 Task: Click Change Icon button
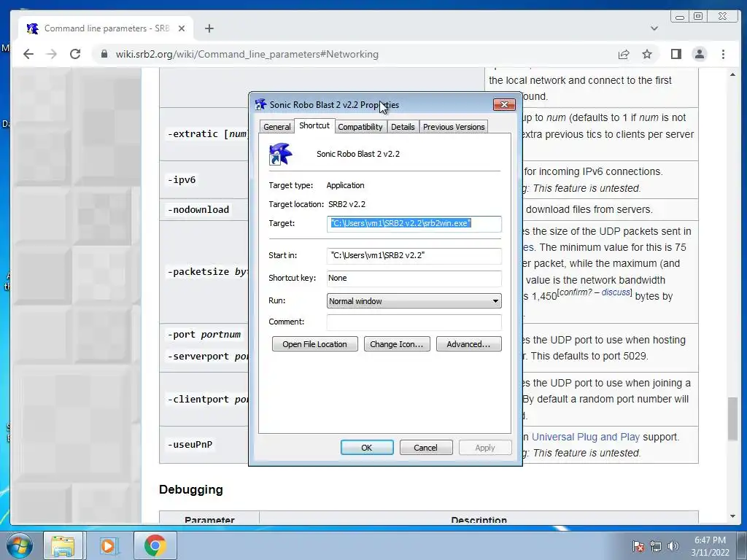397,344
